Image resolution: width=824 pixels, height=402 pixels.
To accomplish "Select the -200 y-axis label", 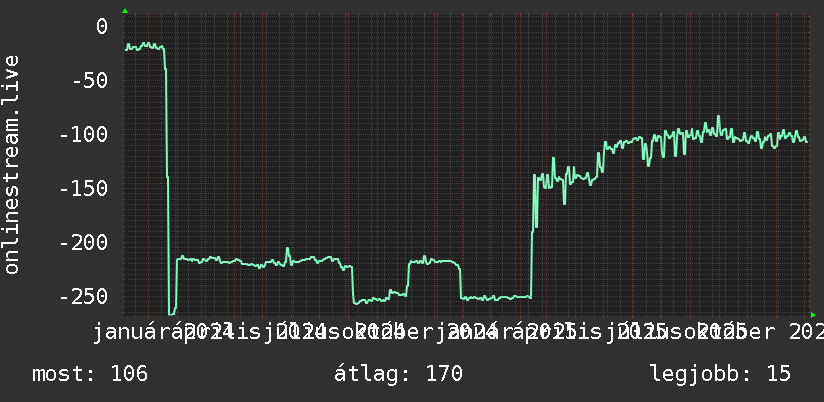I will 84,243.
